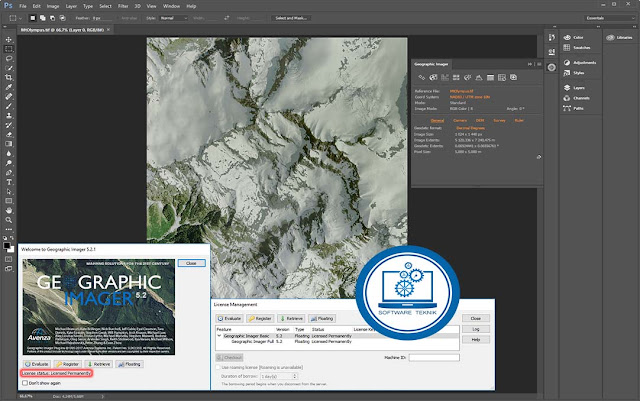
Task: Close the Welcome to Geographic Imager dialog
Action: pyautogui.click(x=190, y=262)
